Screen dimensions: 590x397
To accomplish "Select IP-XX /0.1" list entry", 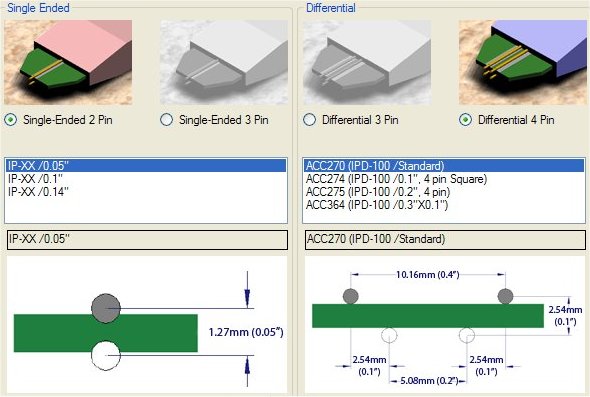I will point(146,179).
